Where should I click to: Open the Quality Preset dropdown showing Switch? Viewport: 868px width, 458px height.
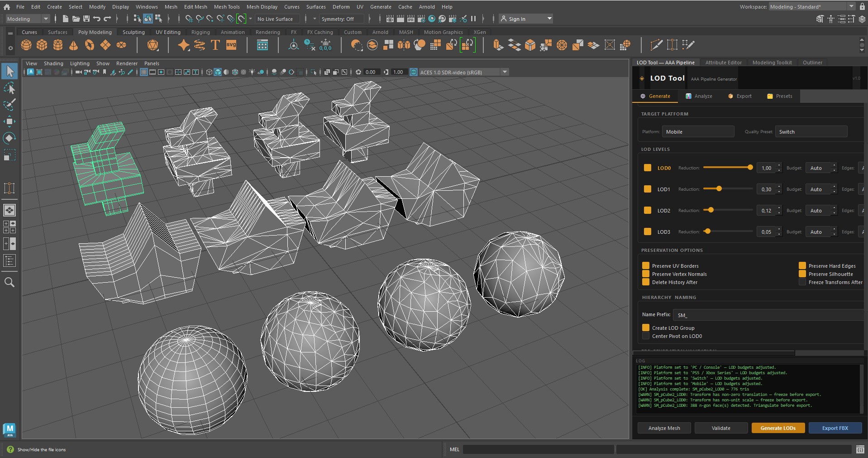click(811, 132)
